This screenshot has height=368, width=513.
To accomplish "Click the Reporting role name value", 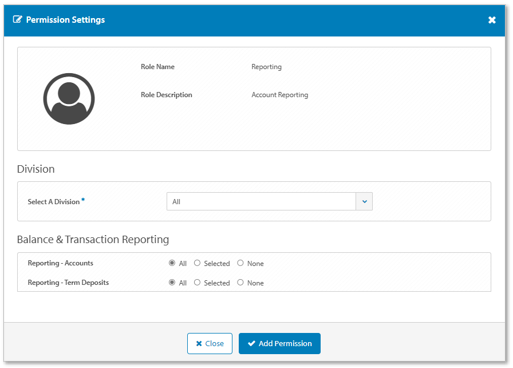I will [266, 67].
